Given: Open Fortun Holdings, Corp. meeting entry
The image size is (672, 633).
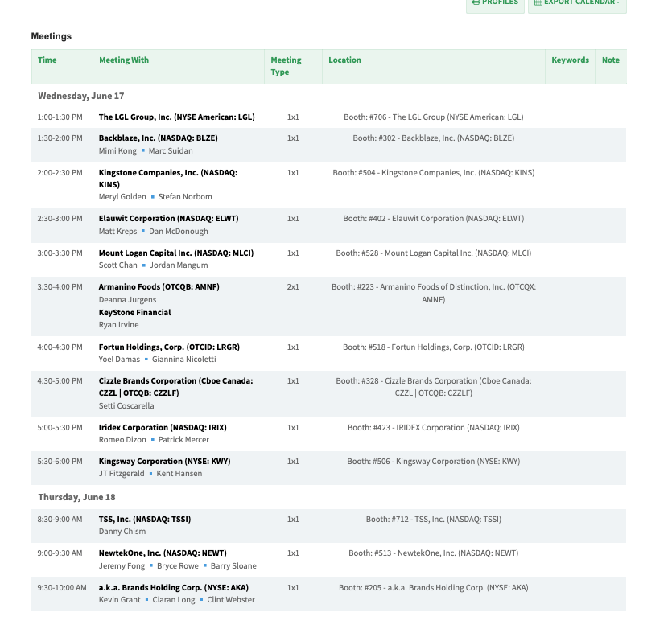Looking at the screenshot, I should coord(169,347).
